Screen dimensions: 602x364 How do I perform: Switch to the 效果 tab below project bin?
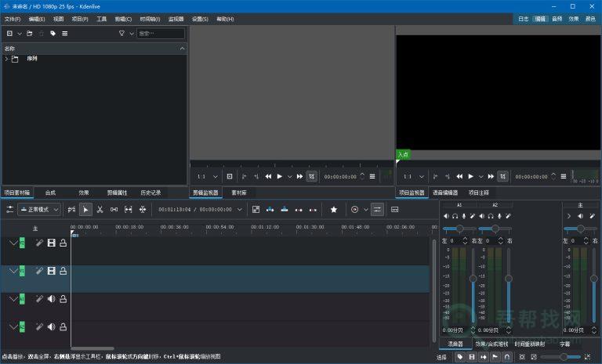[x=84, y=193]
